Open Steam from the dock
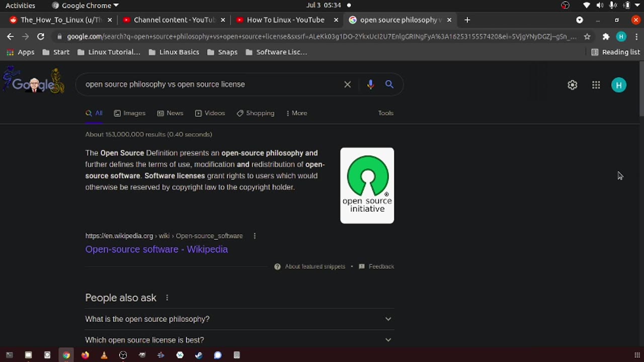 pyautogui.click(x=199, y=355)
